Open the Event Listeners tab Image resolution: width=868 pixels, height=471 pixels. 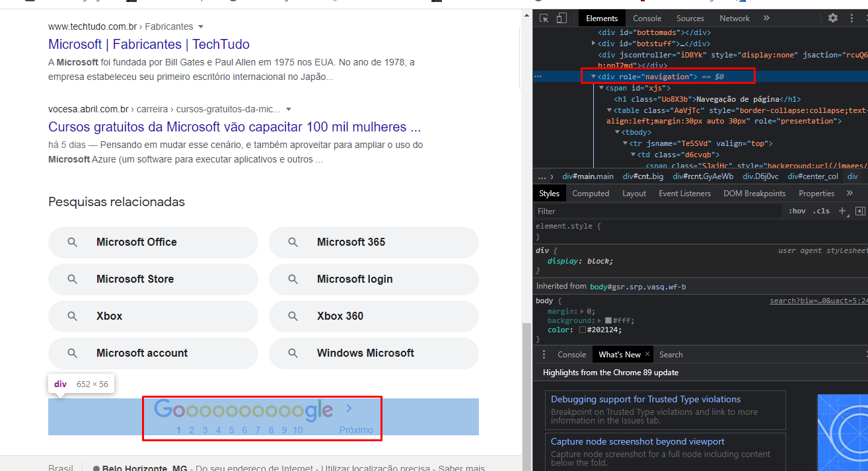684,194
